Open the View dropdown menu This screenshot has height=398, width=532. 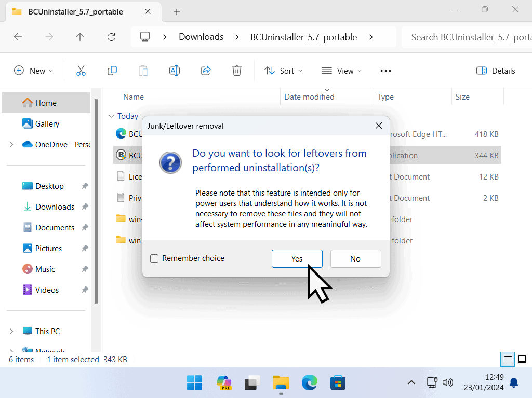341,71
